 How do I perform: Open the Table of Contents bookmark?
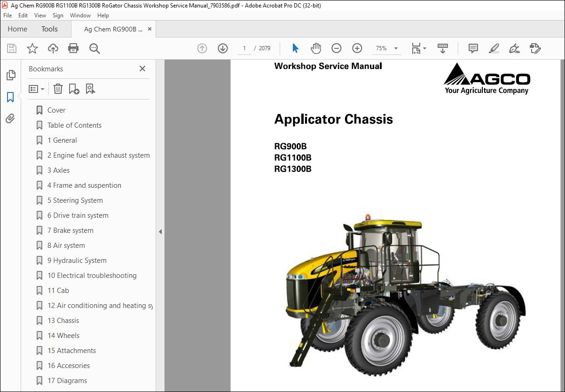pos(74,125)
